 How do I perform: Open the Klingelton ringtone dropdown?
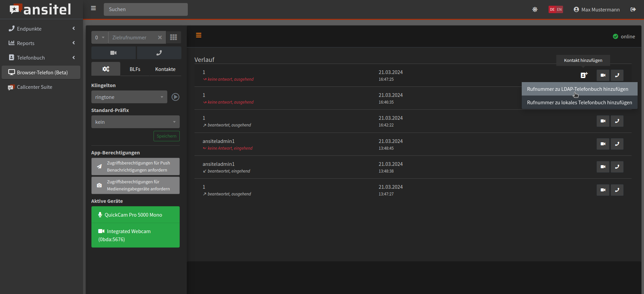click(x=129, y=97)
